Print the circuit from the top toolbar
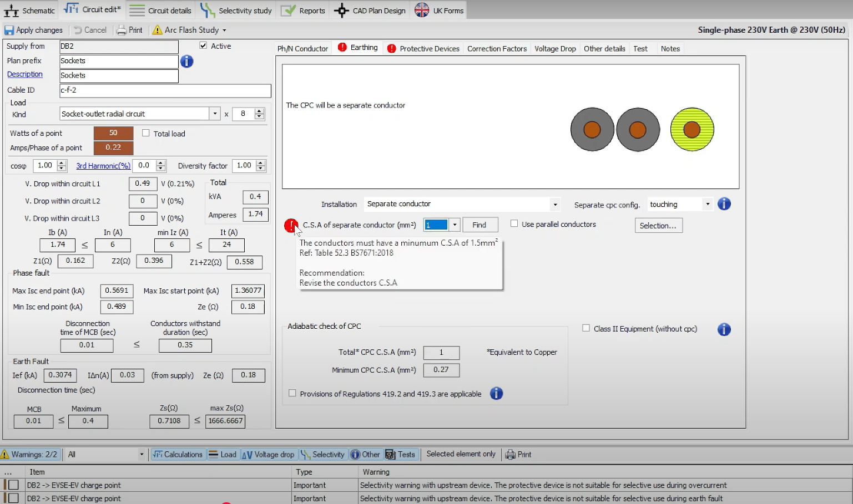 tap(130, 30)
